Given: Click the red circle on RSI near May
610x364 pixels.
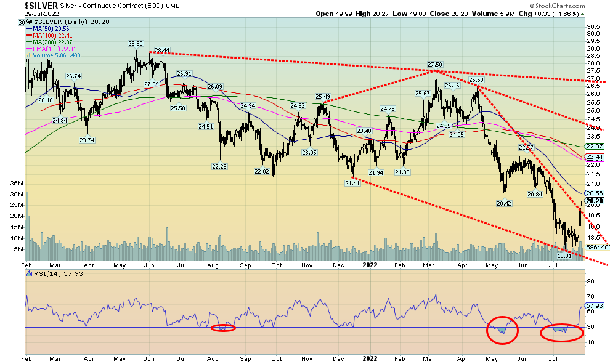Looking at the screenshot, I should click(x=502, y=331).
